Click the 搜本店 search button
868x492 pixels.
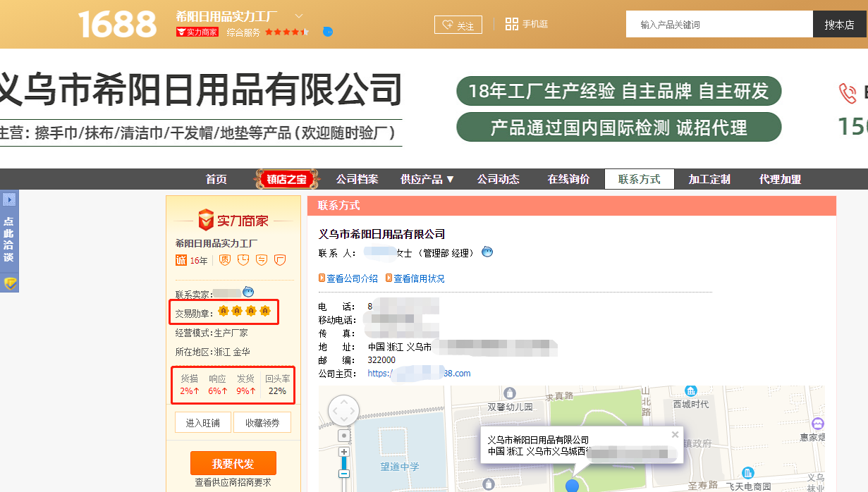tap(840, 24)
